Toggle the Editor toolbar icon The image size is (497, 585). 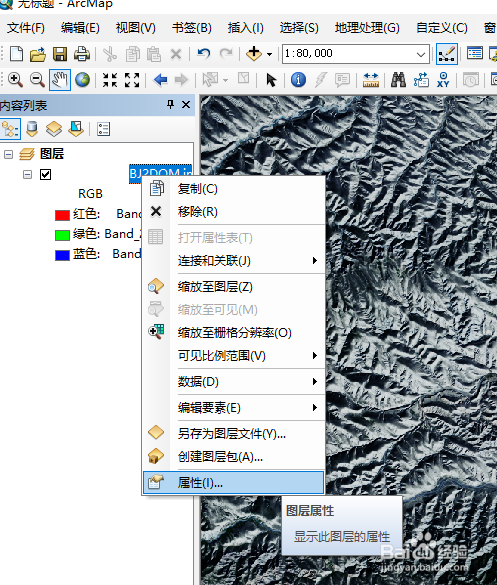(447, 54)
